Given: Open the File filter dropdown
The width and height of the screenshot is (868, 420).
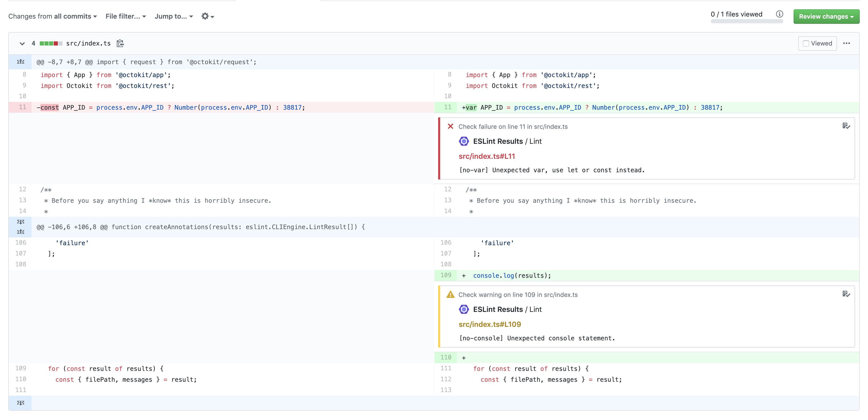Looking at the screenshot, I should 125,16.
